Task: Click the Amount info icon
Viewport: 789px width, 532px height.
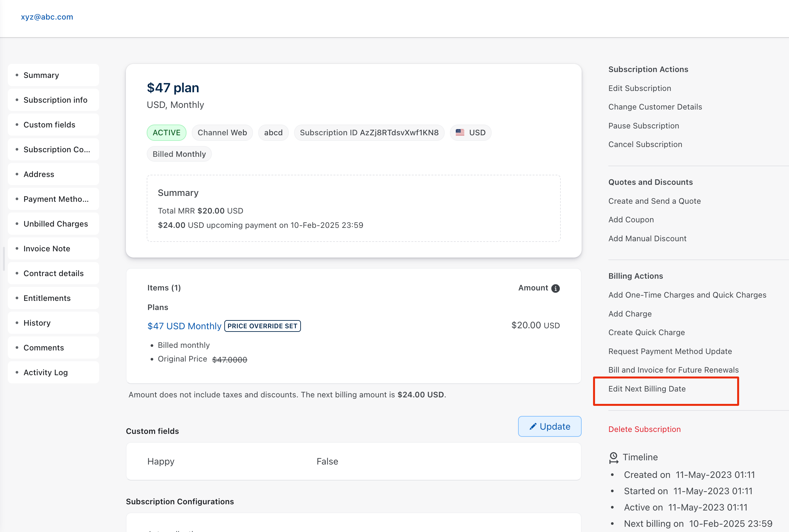Action: (x=555, y=288)
